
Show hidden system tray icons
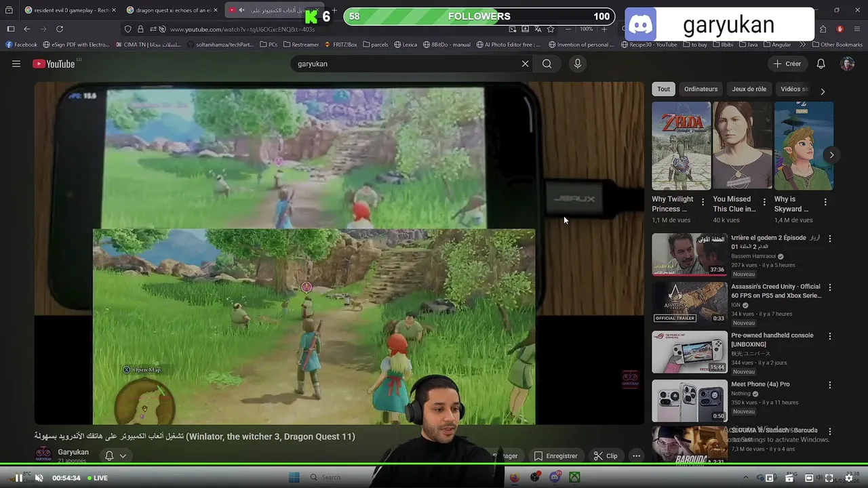click(x=746, y=478)
